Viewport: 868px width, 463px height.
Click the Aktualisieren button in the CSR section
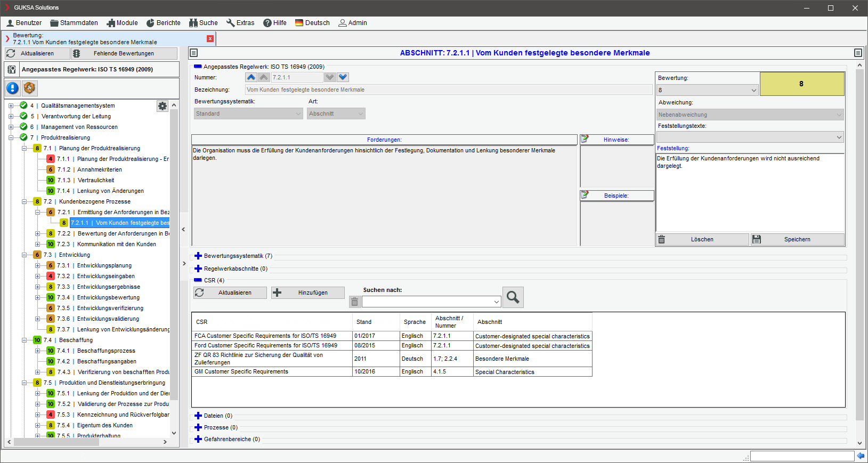click(230, 293)
